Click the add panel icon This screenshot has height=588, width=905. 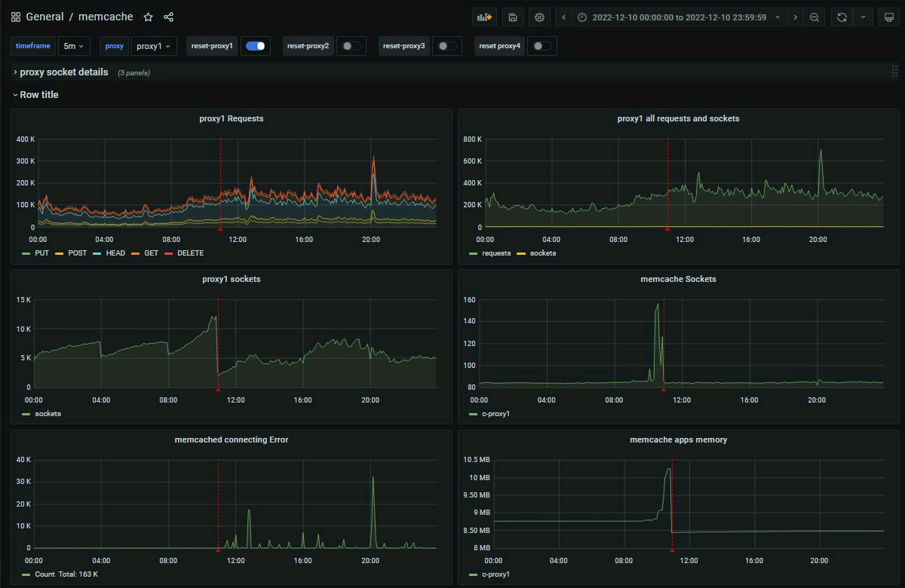point(483,17)
